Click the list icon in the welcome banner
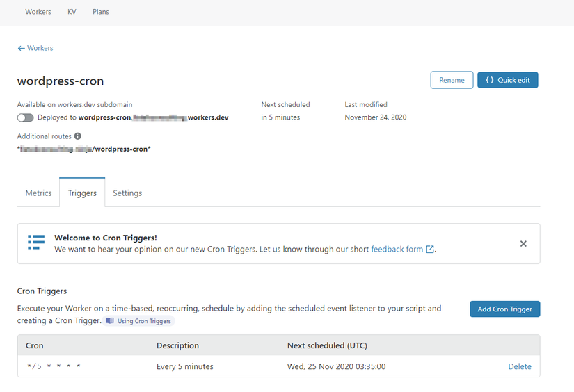 (36, 243)
